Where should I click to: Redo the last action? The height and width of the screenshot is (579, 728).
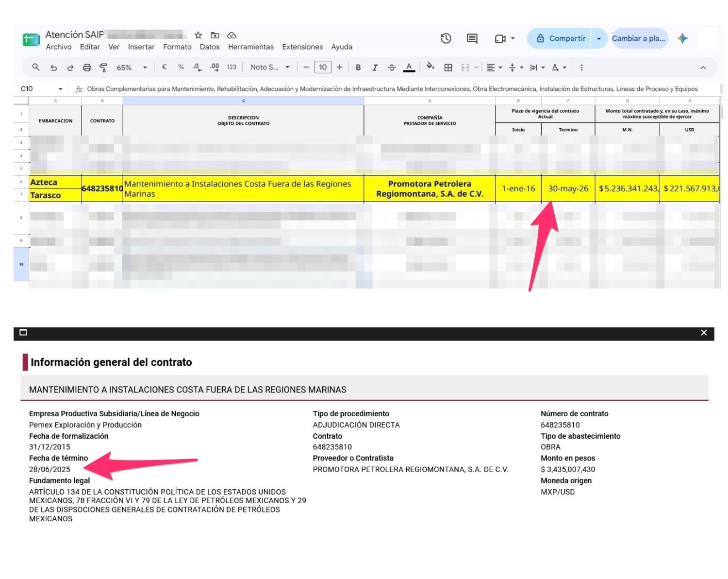point(70,68)
